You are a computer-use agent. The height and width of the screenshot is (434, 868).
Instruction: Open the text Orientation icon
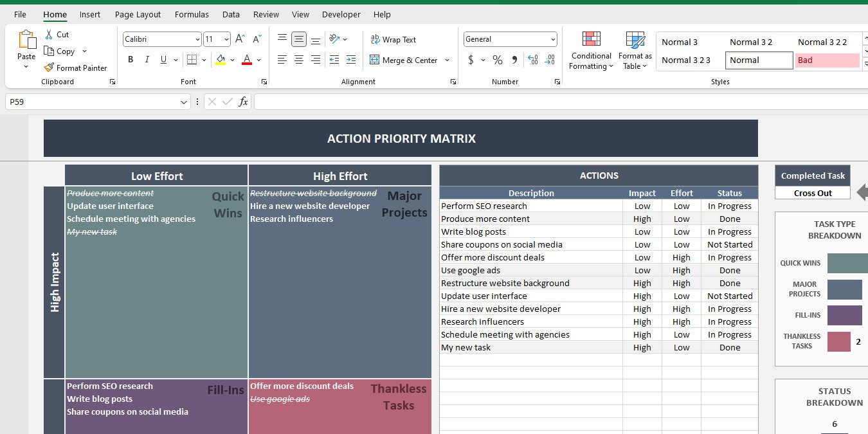point(334,39)
